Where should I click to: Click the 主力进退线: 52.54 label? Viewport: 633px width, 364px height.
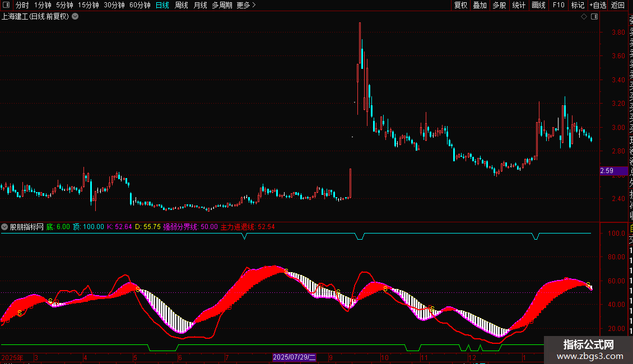point(248,227)
